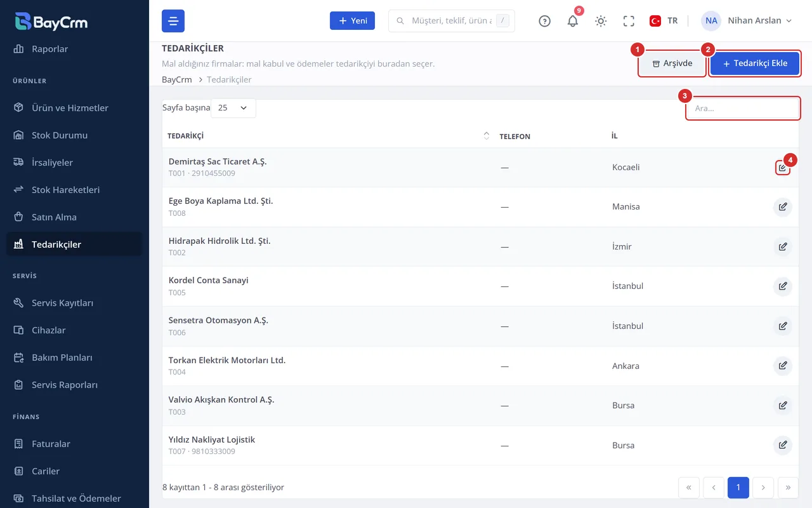Edit supplier Demirtaş Sac Ticaret A.Ş.

(783, 168)
